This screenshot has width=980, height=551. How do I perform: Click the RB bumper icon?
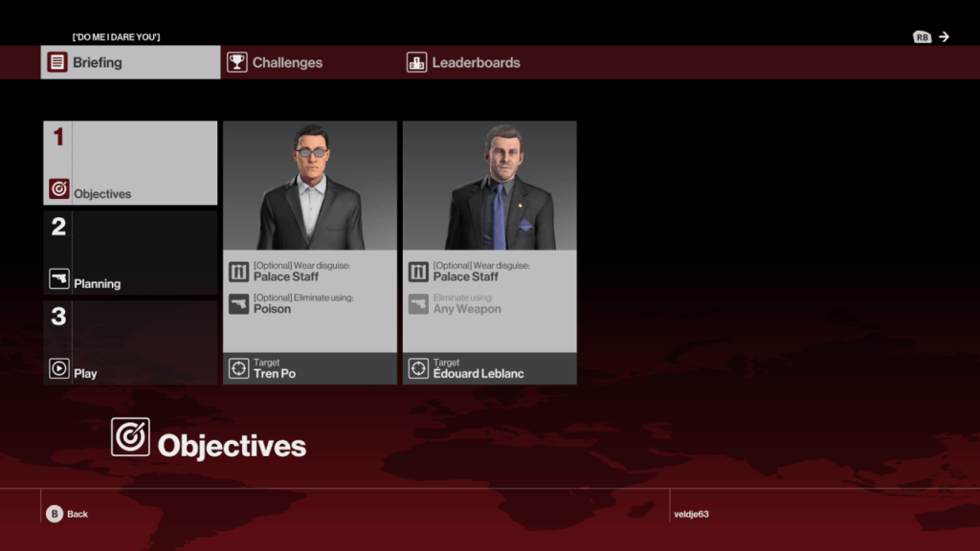tap(922, 37)
